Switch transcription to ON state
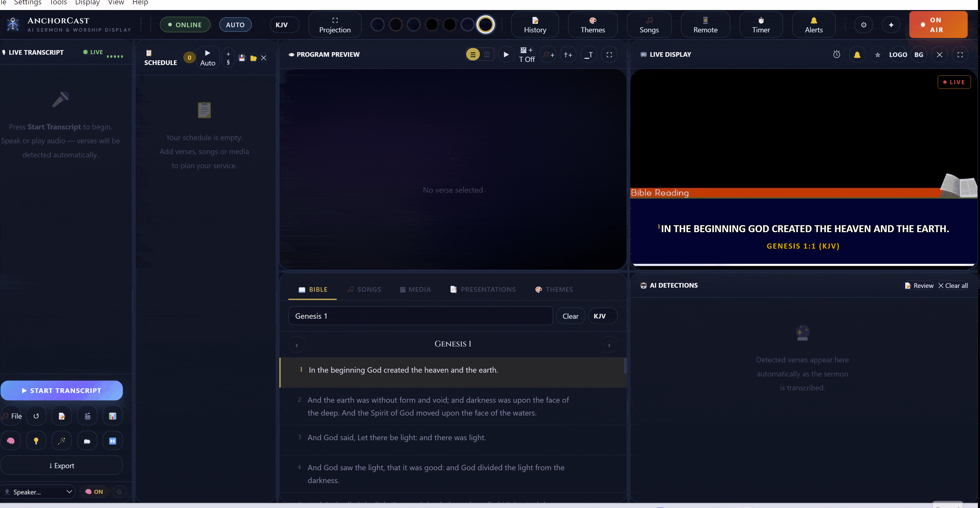The height and width of the screenshot is (508, 980). pyautogui.click(x=94, y=491)
